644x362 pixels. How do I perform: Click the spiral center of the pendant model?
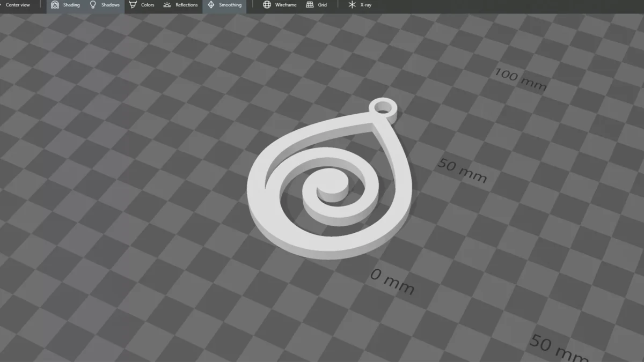click(x=333, y=188)
